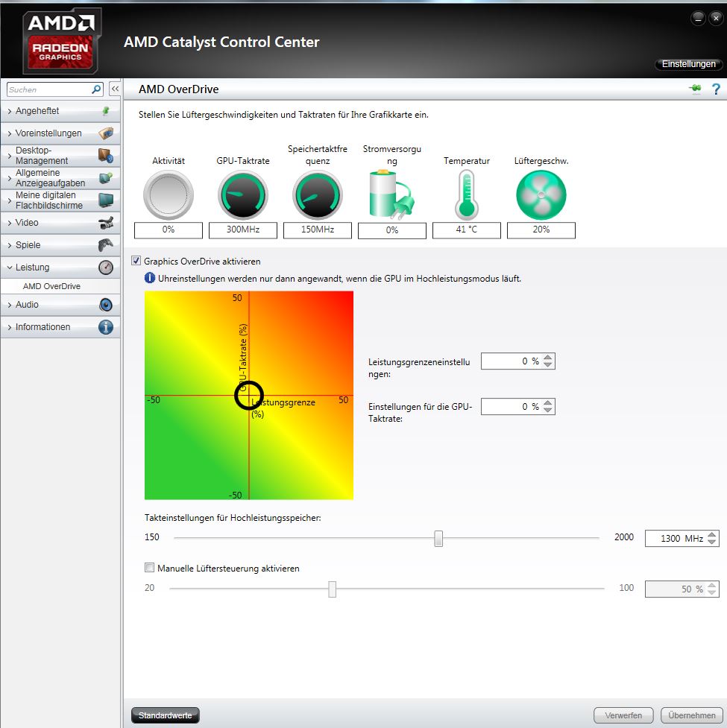The width and height of the screenshot is (727, 728).
Task: Click the Übernehmen button
Action: (x=692, y=715)
